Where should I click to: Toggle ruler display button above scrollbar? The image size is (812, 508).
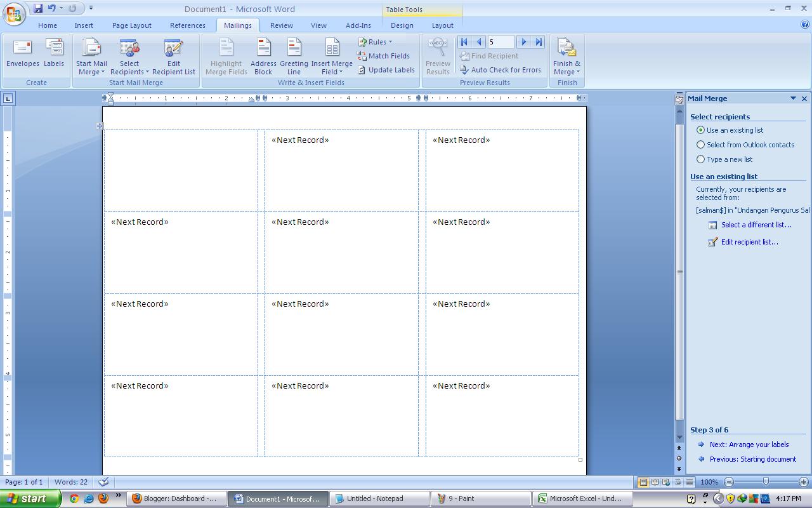click(x=679, y=99)
